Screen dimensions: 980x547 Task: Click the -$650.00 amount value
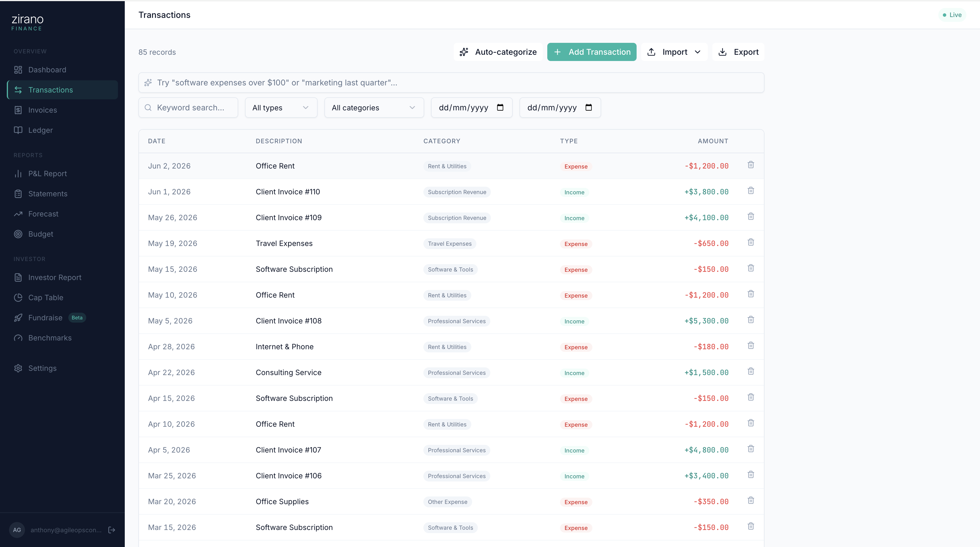(x=711, y=243)
